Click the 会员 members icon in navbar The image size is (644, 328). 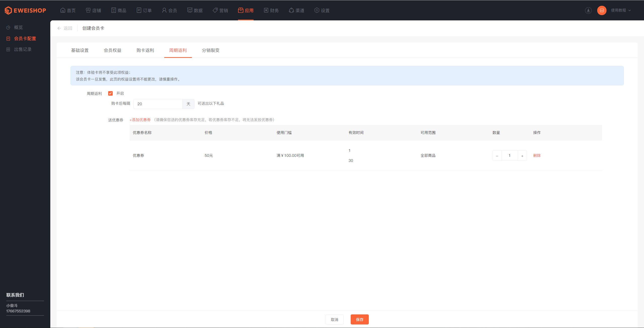[170, 10]
